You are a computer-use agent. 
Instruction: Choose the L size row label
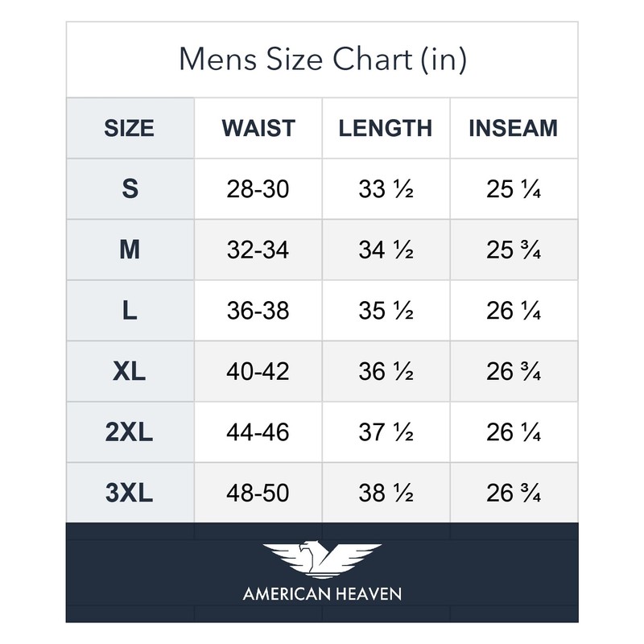pos(130,311)
